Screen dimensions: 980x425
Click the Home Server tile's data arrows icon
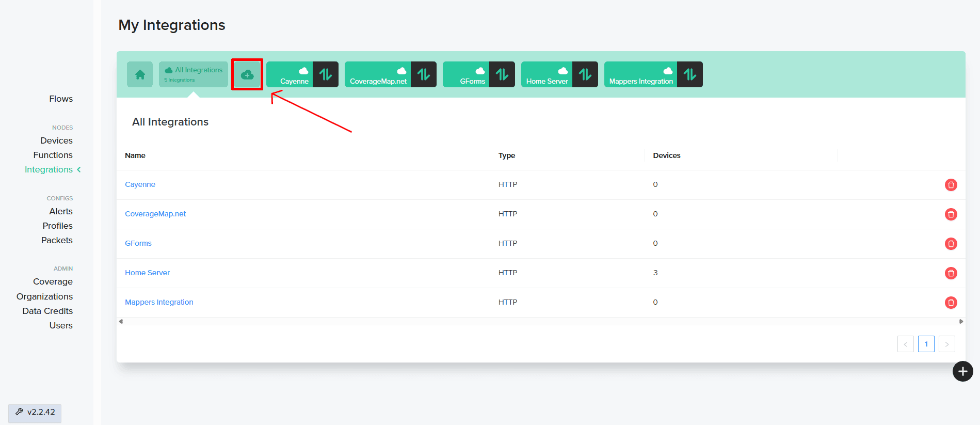(x=585, y=74)
